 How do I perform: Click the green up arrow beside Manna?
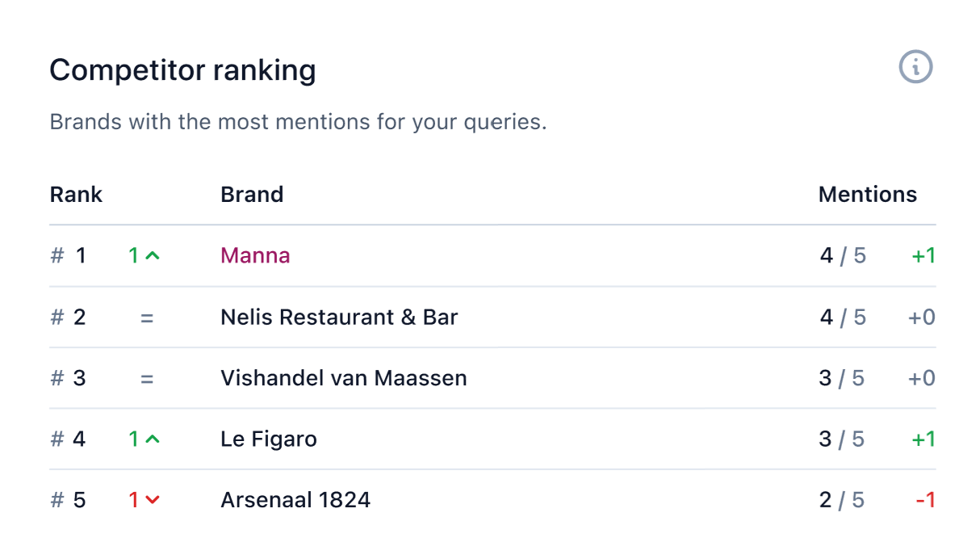(x=153, y=256)
